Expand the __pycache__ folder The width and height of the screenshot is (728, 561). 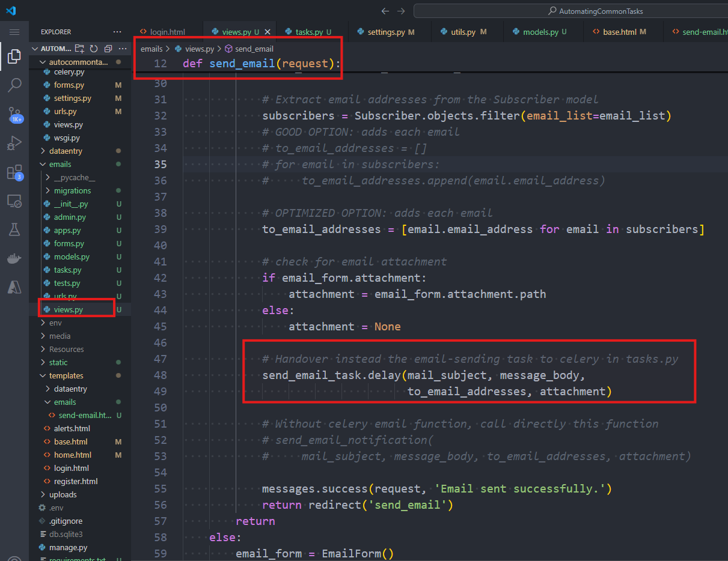[80, 177]
